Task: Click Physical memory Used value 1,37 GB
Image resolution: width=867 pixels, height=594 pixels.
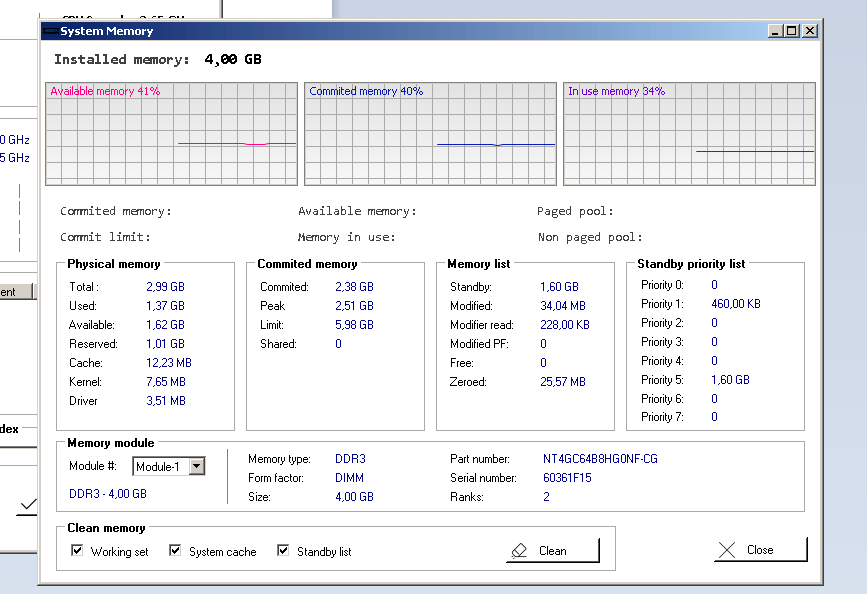Action: (165, 305)
